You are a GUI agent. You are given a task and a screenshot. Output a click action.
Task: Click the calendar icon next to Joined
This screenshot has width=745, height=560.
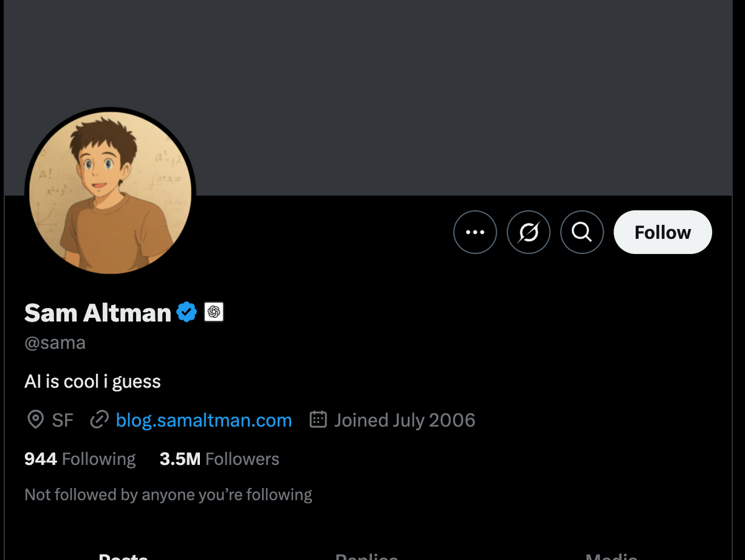[318, 420]
